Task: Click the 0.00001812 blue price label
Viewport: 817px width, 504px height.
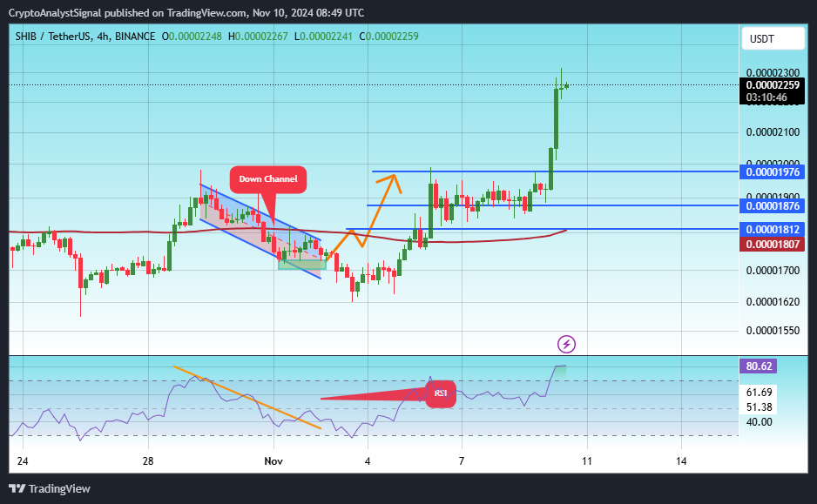Action: tap(773, 230)
